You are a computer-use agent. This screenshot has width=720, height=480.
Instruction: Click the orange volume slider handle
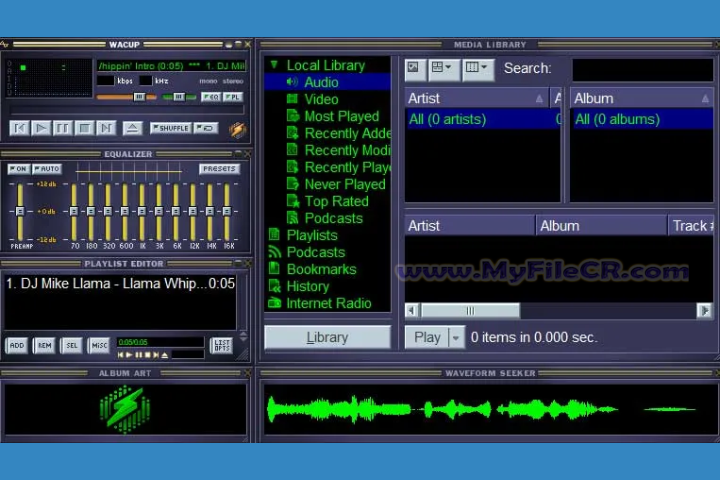(139, 97)
